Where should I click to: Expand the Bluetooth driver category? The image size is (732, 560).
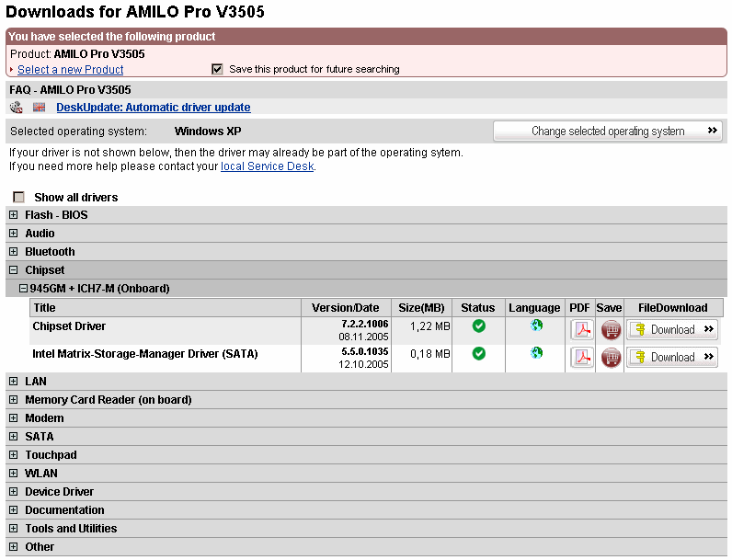14,252
